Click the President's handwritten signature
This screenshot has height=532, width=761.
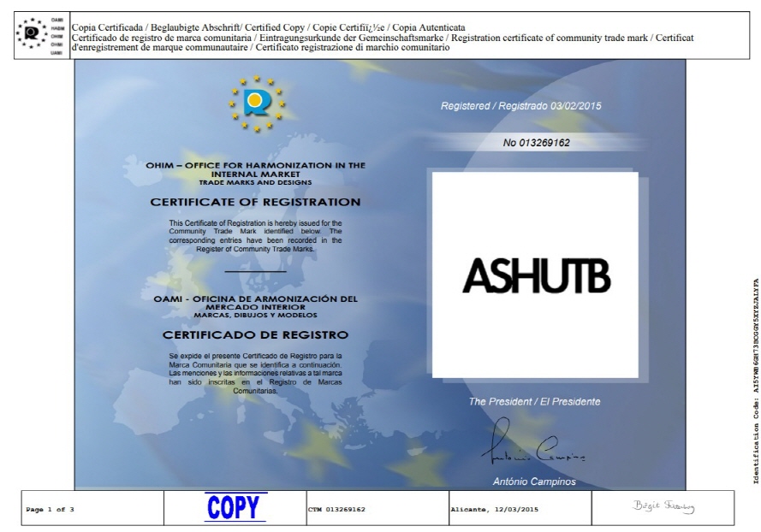pos(533,442)
